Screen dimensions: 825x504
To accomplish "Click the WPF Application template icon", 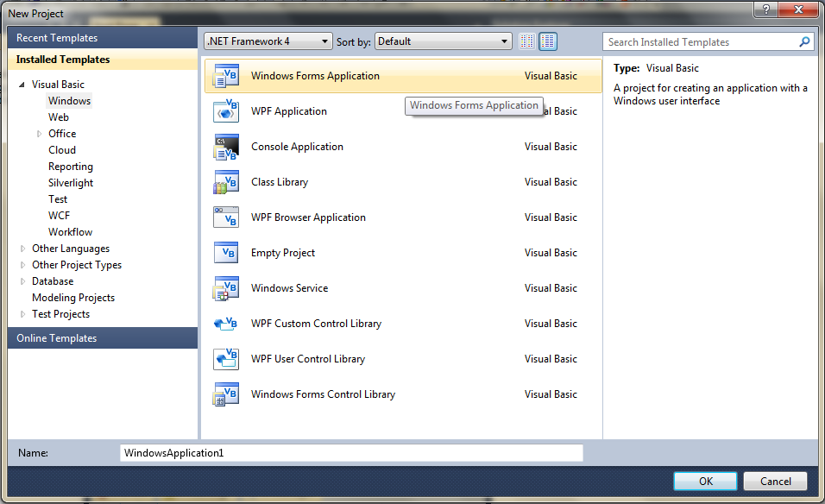I will coord(226,111).
